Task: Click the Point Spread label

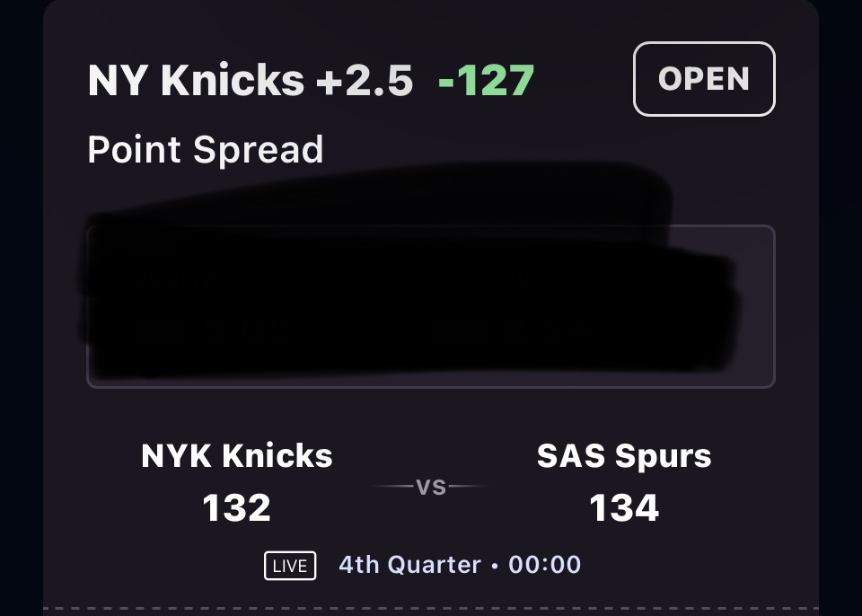Action: pos(206,149)
